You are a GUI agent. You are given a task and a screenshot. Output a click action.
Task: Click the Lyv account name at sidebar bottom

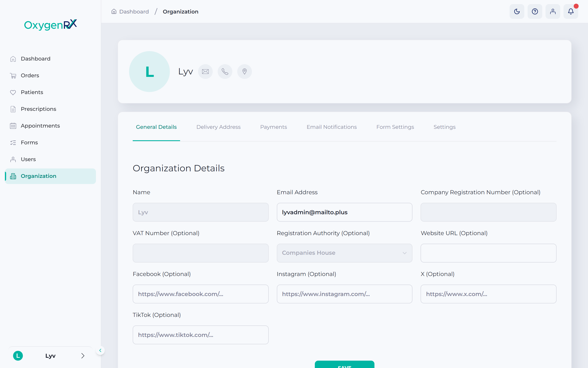point(51,356)
